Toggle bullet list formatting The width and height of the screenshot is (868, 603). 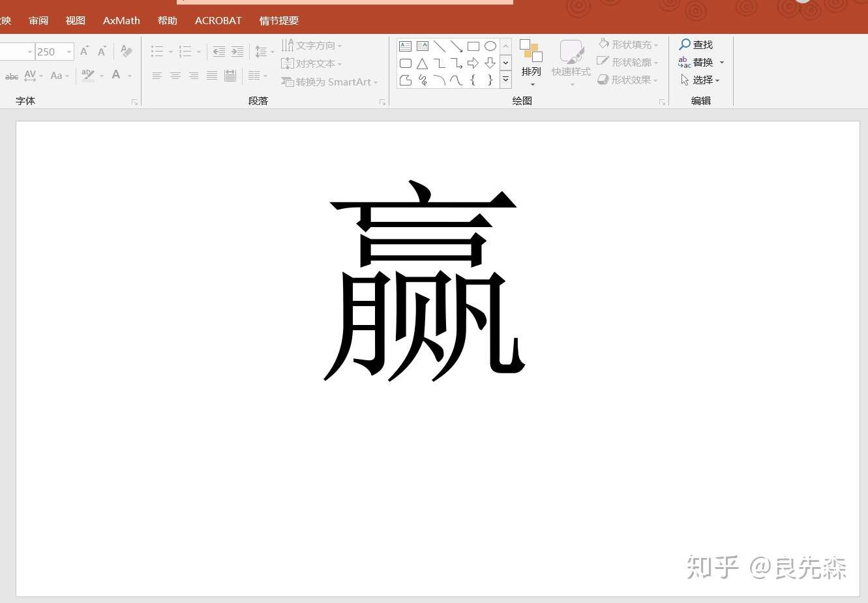pyautogui.click(x=156, y=51)
